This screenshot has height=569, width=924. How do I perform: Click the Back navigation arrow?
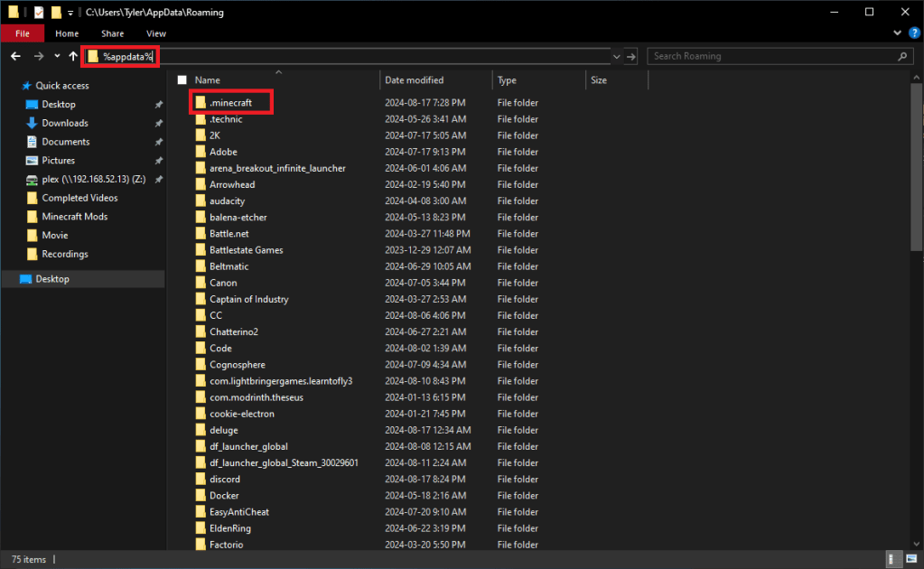pos(15,56)
